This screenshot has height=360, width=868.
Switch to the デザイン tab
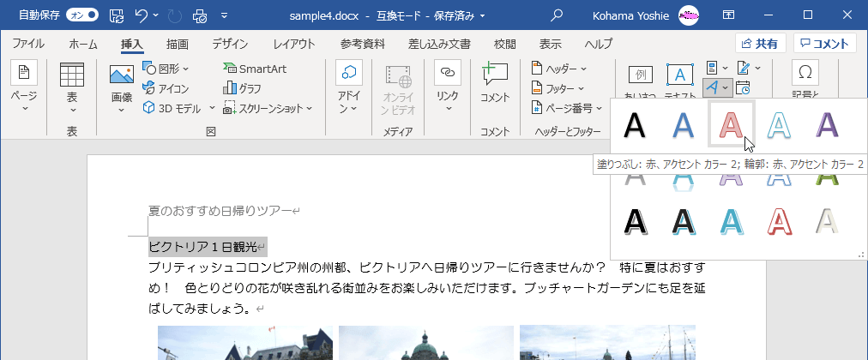tap(230, 44)
